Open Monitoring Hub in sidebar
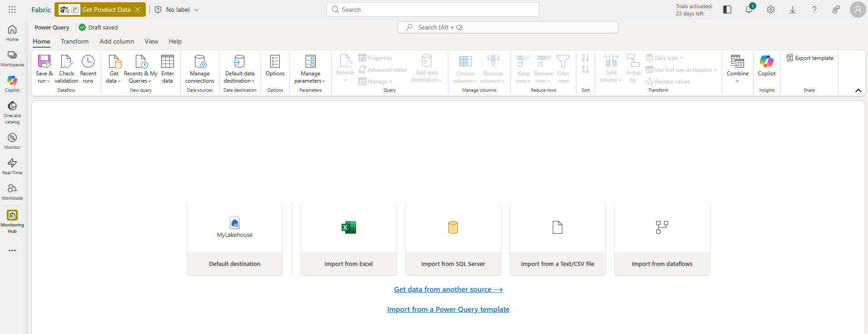The image size is (868, 334). [12, 221]
